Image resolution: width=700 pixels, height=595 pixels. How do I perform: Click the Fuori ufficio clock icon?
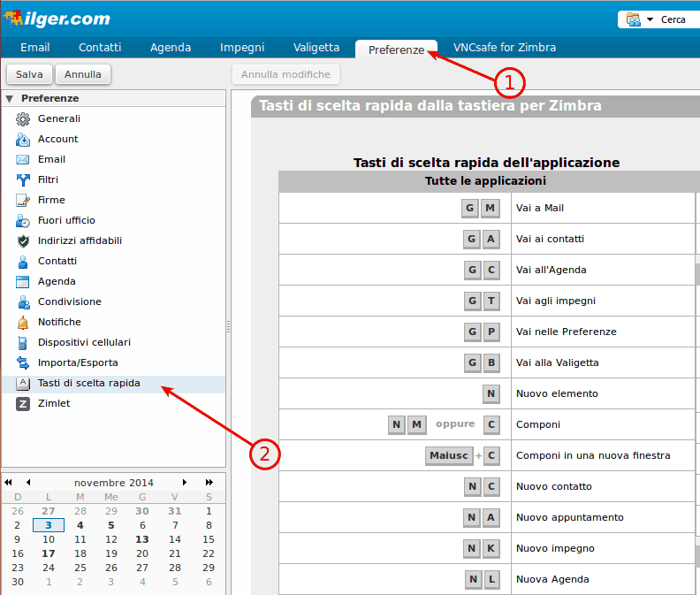[x=23, y=221]
